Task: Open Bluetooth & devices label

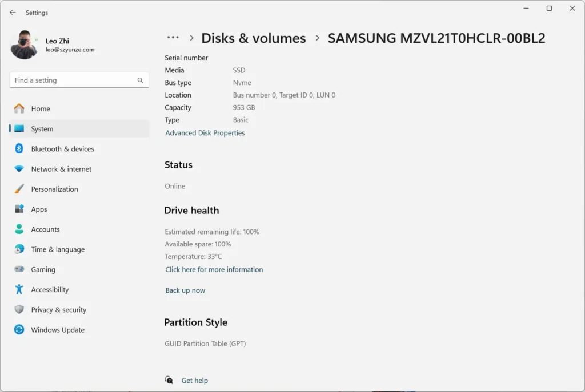Action: click(x=62, y=149)
